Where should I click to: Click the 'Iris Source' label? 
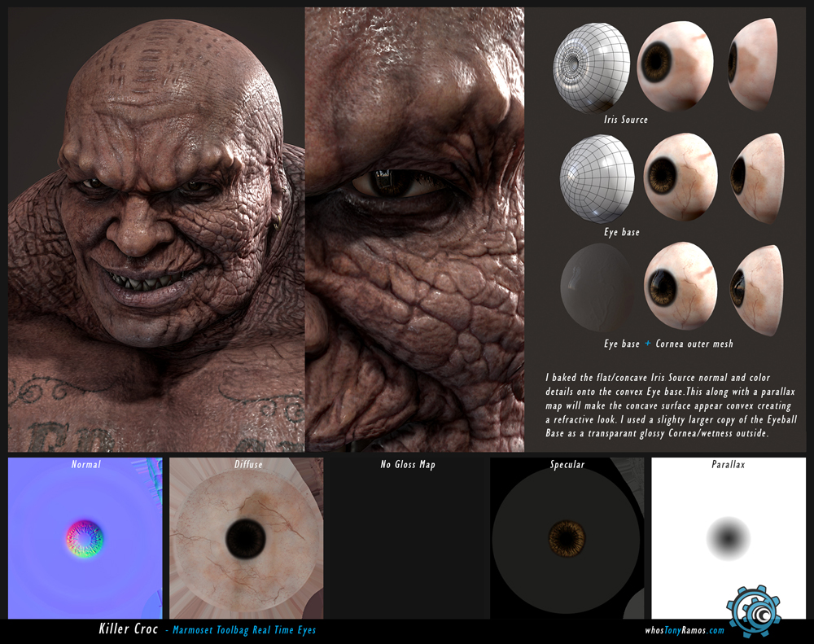coord(625,120)
